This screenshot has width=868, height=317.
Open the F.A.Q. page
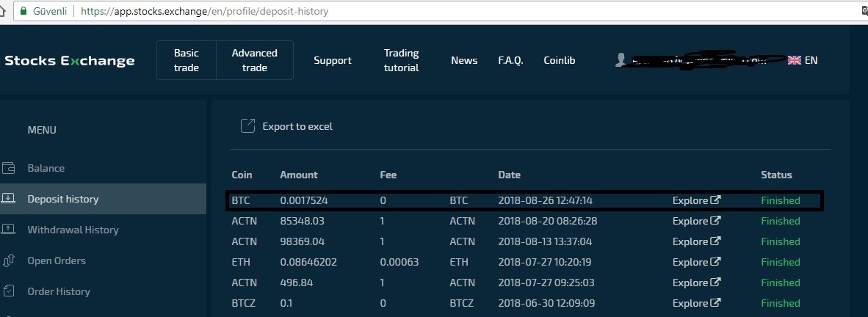[510, 60]
